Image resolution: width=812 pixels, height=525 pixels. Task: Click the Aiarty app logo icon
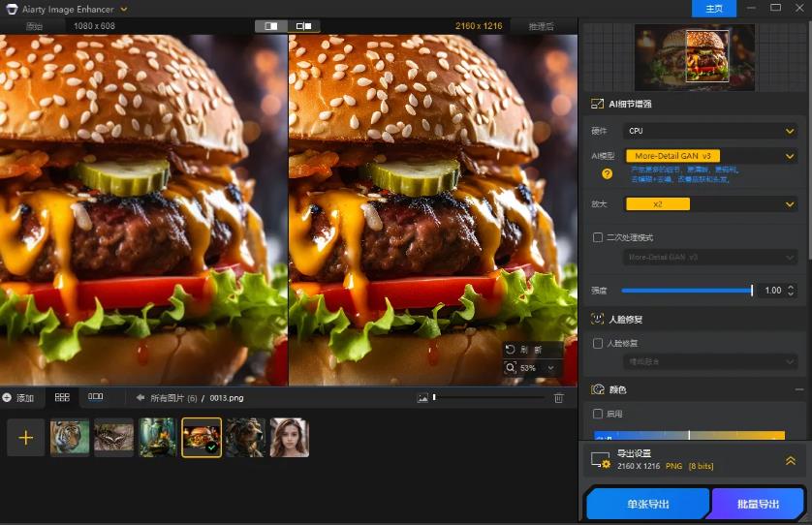12,9
